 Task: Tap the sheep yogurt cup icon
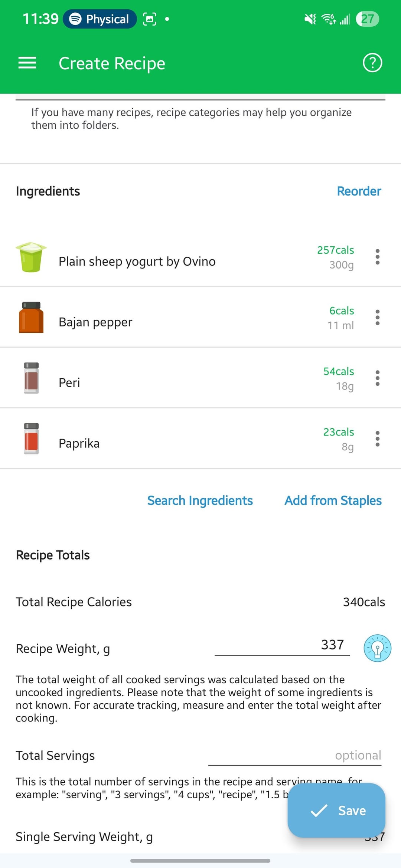point(31,257)
